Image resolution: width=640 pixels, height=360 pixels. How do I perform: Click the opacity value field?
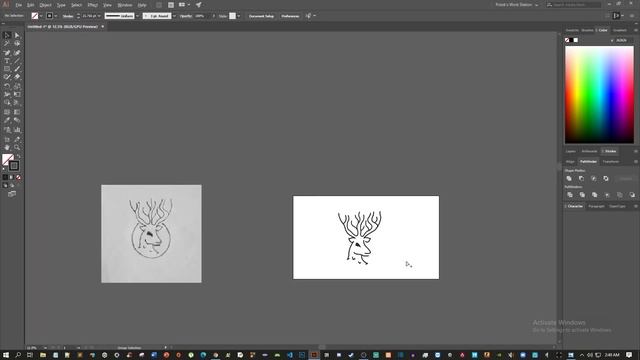pos(200,16)
